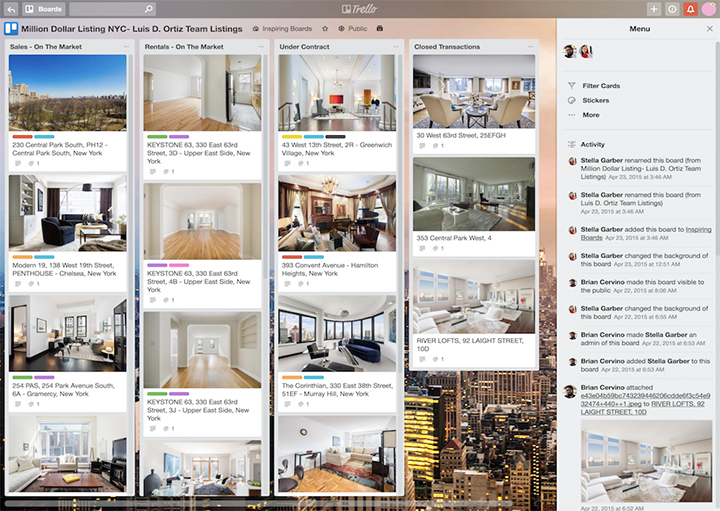Open Filter Cards in the menu
This screenshot has height=511, width=720.
pos(601,86)
